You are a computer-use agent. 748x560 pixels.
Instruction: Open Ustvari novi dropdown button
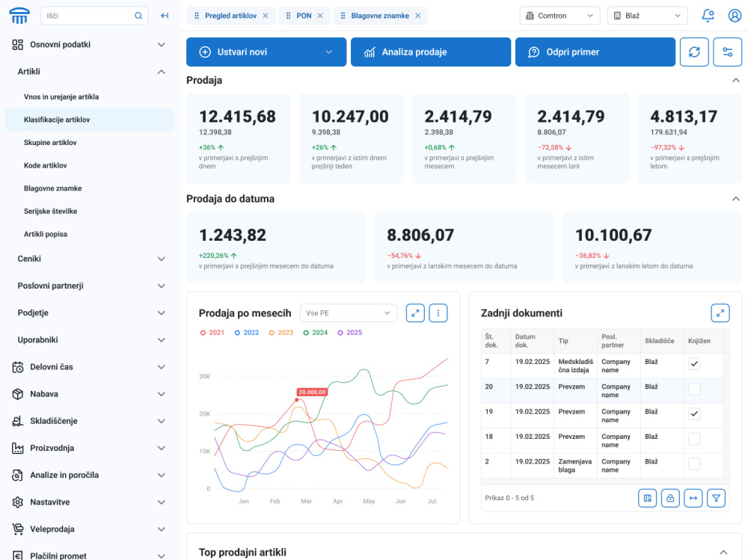click(x=266, y=52)
